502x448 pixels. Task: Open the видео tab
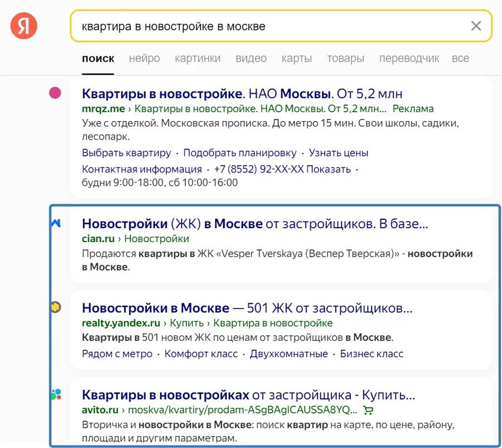[251, 58]
